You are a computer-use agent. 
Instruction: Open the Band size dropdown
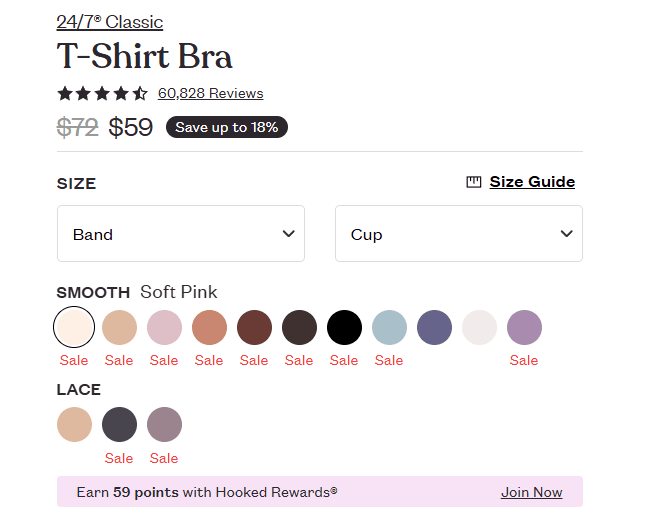coord(181,233)
